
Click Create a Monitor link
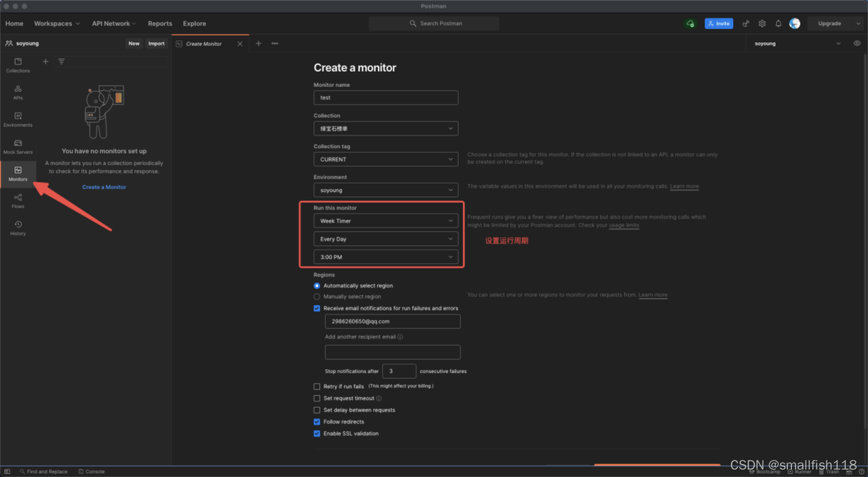(104, 187)
